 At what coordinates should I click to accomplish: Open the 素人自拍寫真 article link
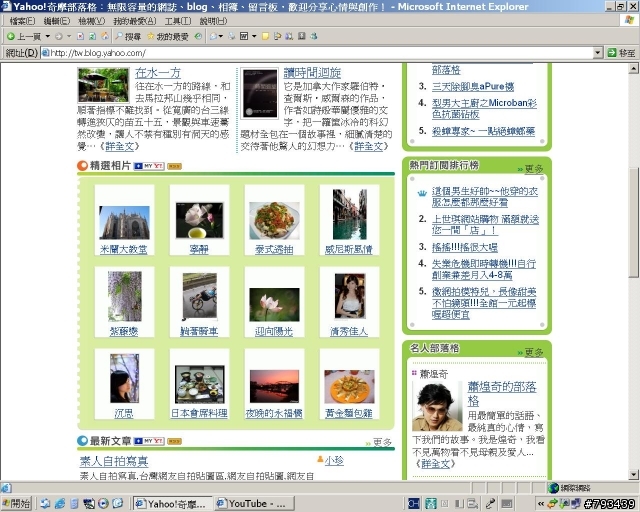114,461
